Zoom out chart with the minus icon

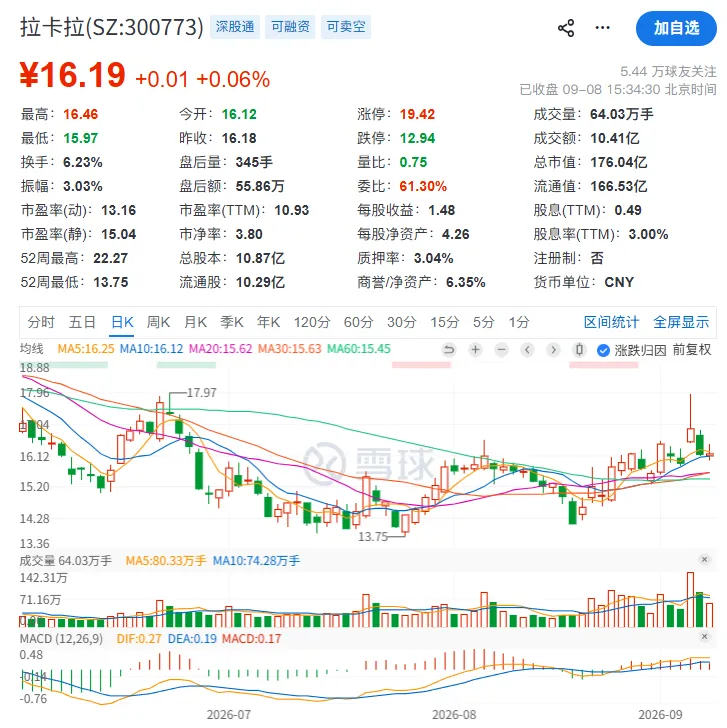[x=501, y=349]
